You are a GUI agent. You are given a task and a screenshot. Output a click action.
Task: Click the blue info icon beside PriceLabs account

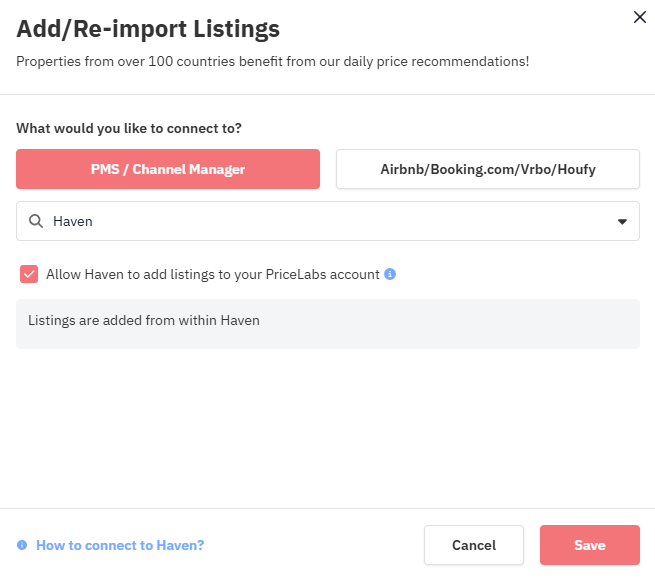[x=390, y=274]
